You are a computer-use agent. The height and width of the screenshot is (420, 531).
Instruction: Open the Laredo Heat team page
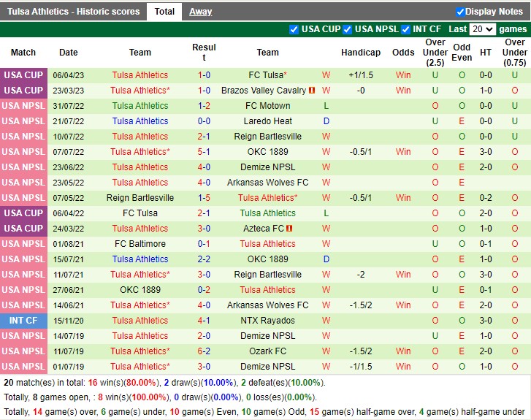267,121
